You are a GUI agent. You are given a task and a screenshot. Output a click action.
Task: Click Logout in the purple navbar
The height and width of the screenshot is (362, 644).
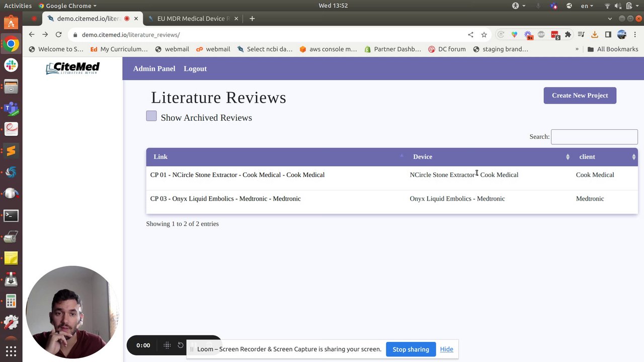coord(195,68)
